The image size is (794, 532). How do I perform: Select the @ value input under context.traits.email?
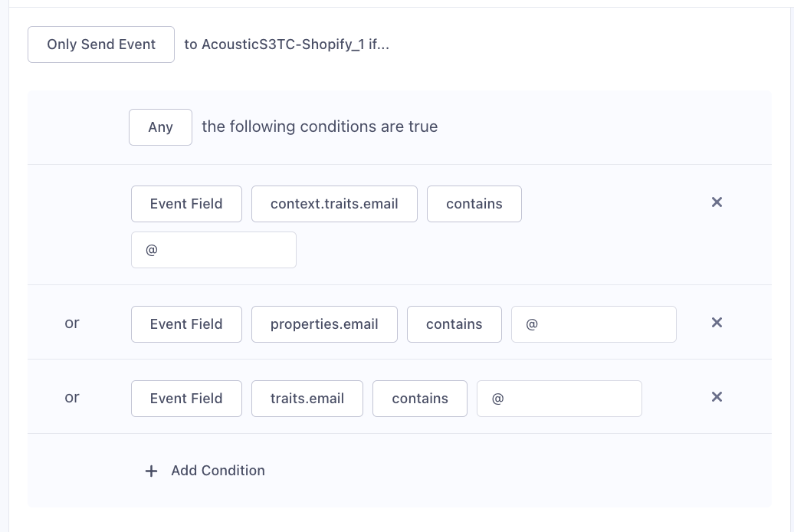click(214, 249)
